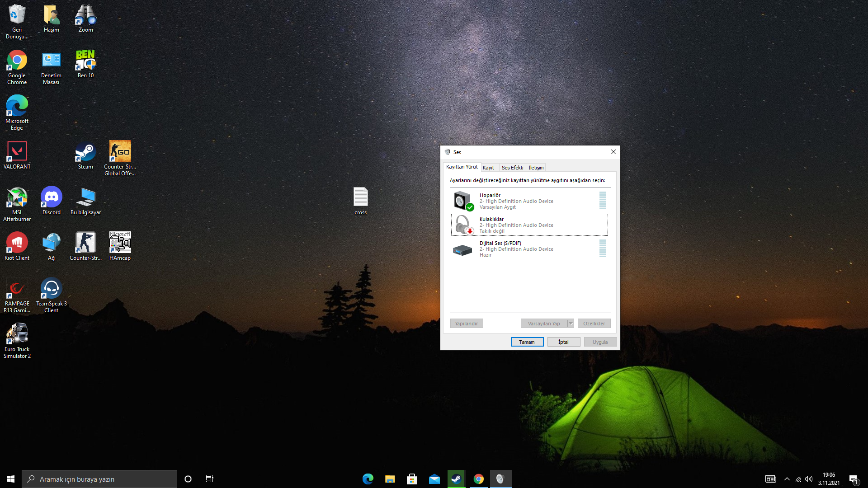Viewport: 868px width, 488px height.
Task: Click Steam icon in taskbar
Action: [456, 479]
